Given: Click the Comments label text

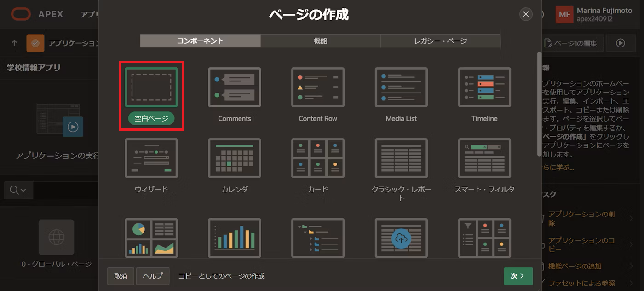Looking at the screenshot, I should coord(235,118).
